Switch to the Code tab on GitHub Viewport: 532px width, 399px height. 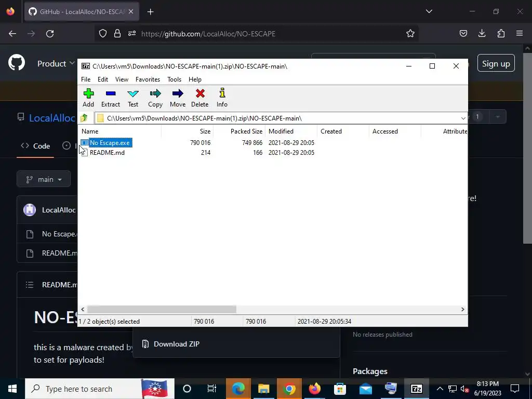pos(35,146)
